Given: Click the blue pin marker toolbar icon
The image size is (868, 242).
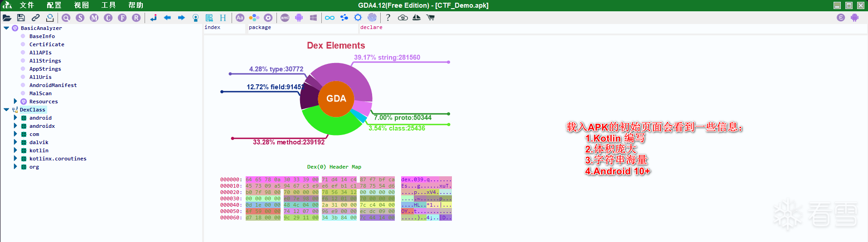Looking at the screenshot, I should coord(195,18).
